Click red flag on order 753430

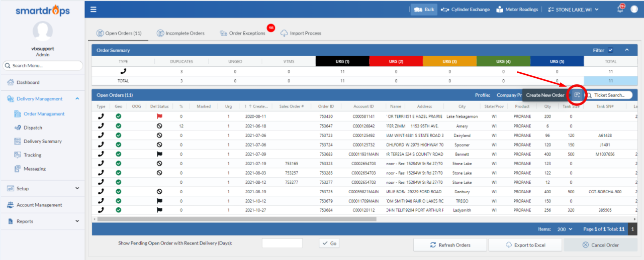click(x=159, y=116)
